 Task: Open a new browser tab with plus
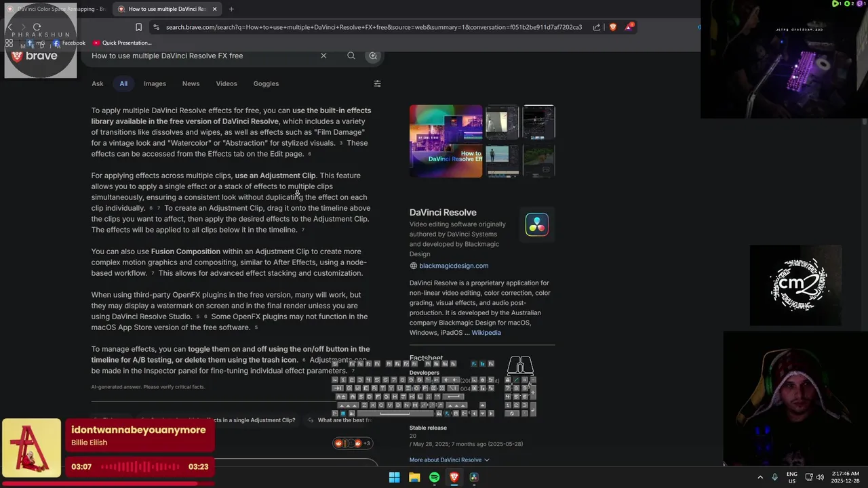pos(231,9)
